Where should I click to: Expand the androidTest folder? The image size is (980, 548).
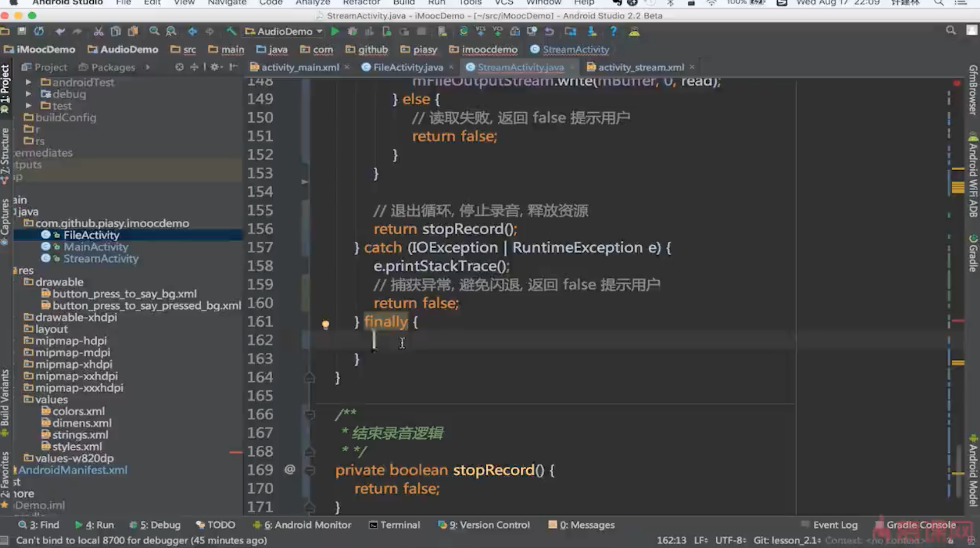(x=28, y=82)
